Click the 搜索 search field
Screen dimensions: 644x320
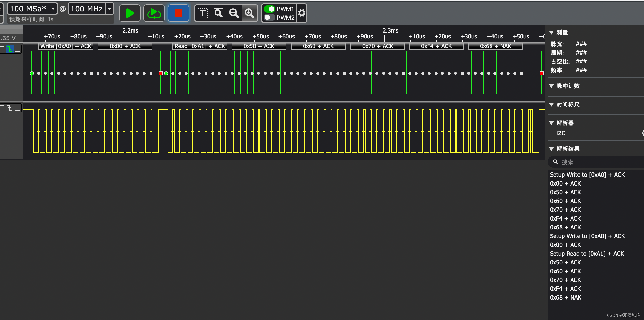point(596,162)
